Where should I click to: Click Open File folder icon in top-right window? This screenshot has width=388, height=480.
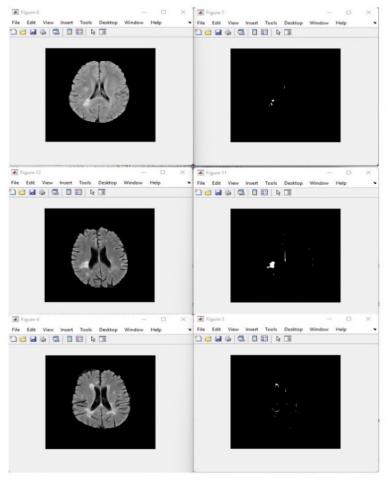point(208,32)
